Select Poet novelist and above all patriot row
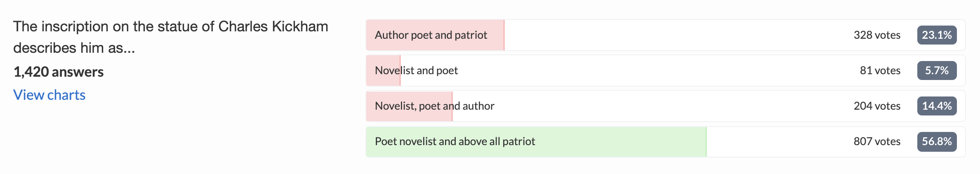This screenshot has height=174, width=980. click(x=666, y=141)
